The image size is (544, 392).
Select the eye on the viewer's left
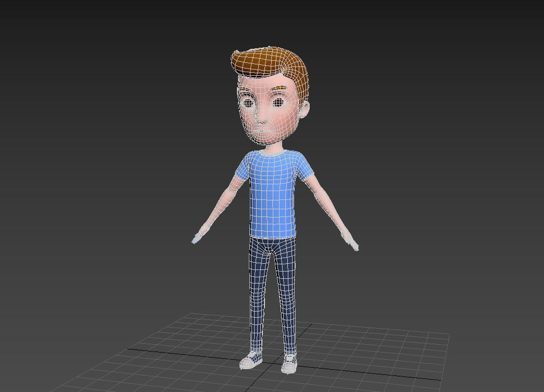(248, 103)
